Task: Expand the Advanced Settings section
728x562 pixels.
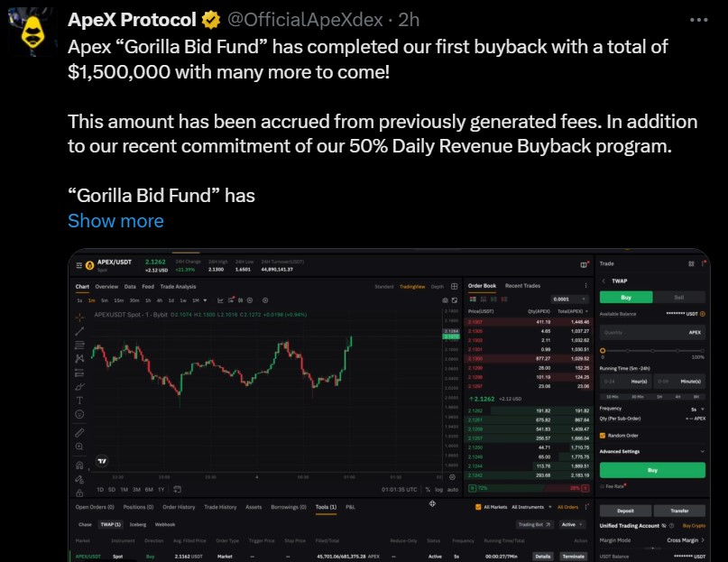Action: coord(702,451)
